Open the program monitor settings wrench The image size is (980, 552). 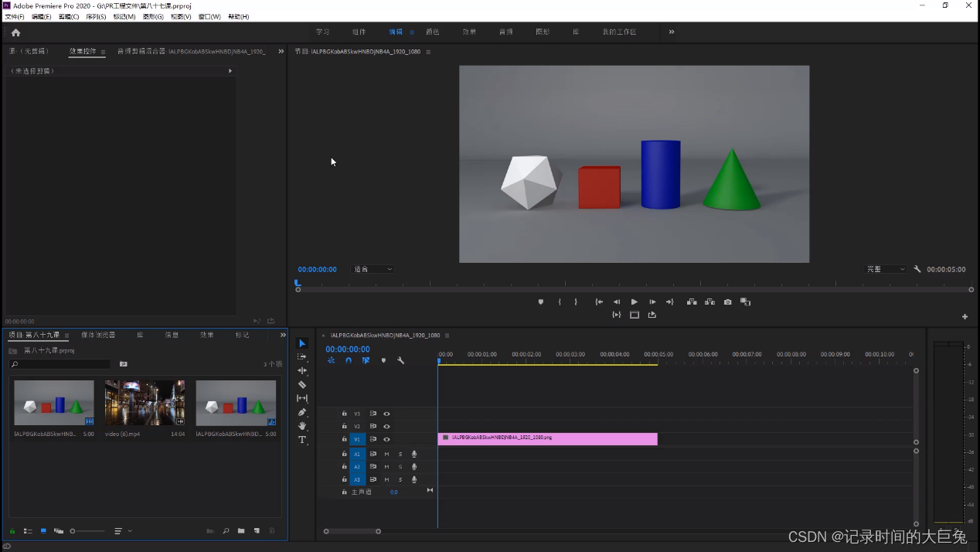(x=917, y=269)
